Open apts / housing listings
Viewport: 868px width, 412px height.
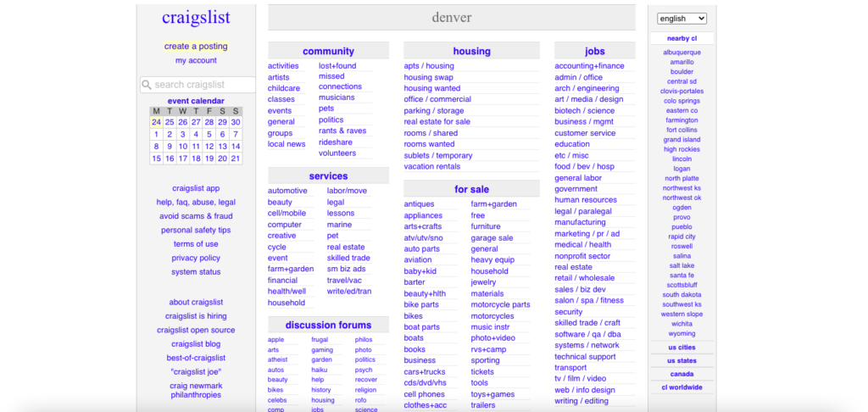click(428, 66)
